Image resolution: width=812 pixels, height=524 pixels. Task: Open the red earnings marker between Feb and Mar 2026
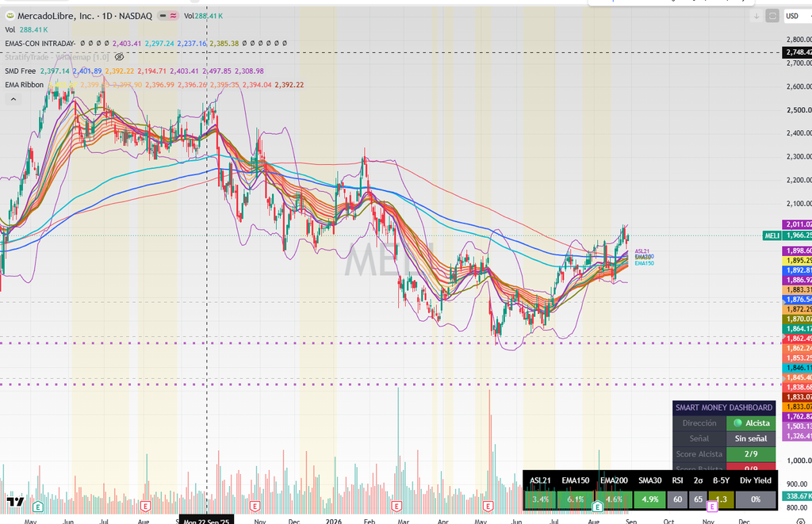click(396, 506)
